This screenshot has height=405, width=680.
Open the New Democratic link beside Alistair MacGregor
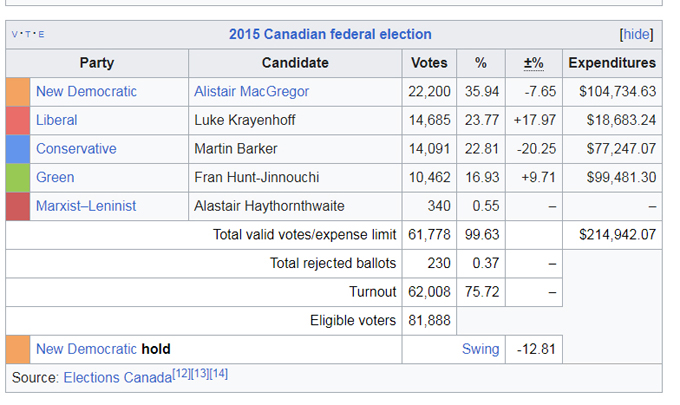click(86, 91)
